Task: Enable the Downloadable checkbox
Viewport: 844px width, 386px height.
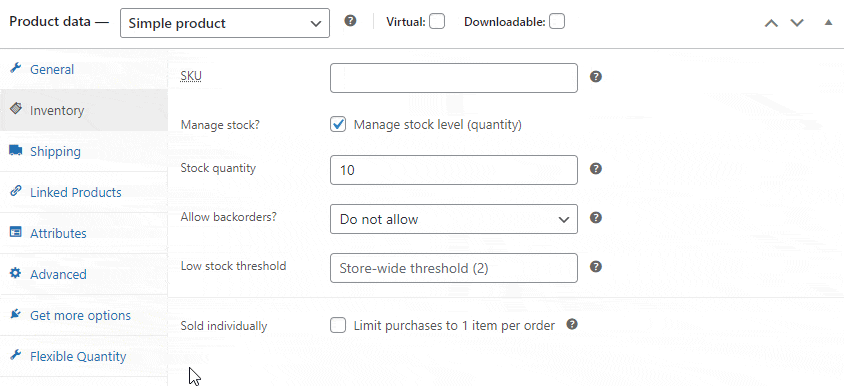Action: coord(557,22)
